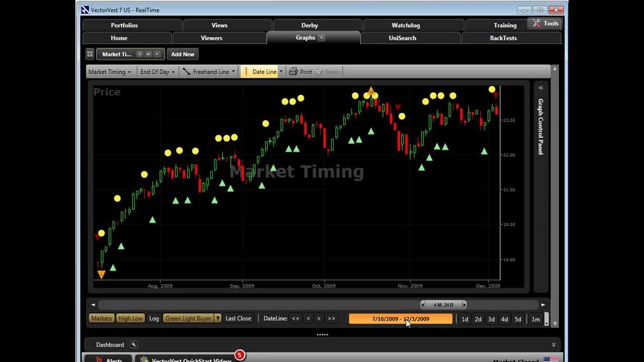This screenshot has width=644, height=362.
Task: Click the Dashboard label
Action: coord(110,344)
